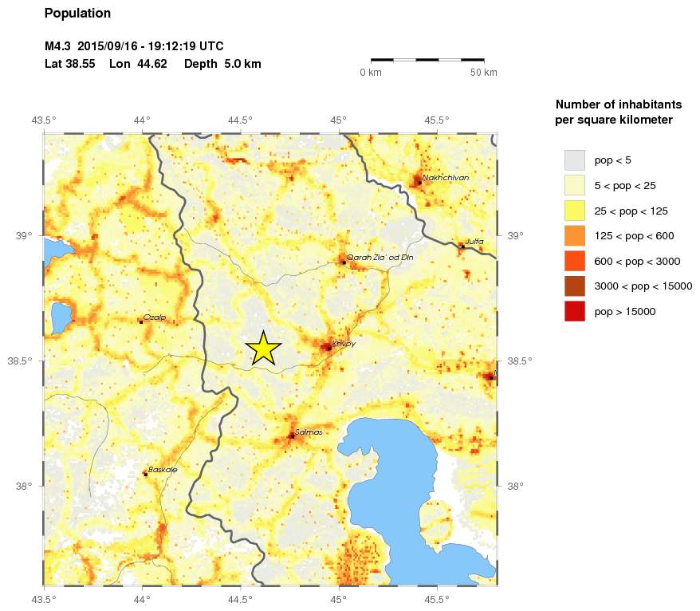Image resolution: width=700 pixels, height=611 pixels.
Task: Click the bottom axis 44° label
Action: click(x=142, y=599)
